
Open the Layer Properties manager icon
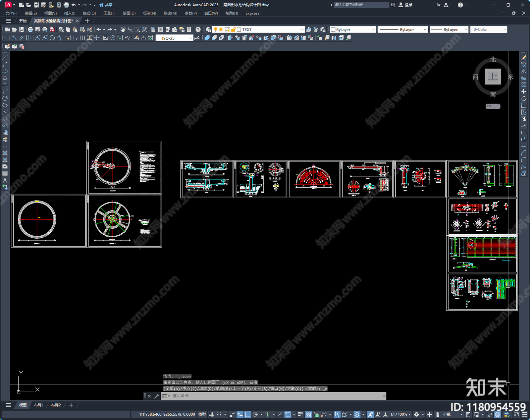point(208,29)
